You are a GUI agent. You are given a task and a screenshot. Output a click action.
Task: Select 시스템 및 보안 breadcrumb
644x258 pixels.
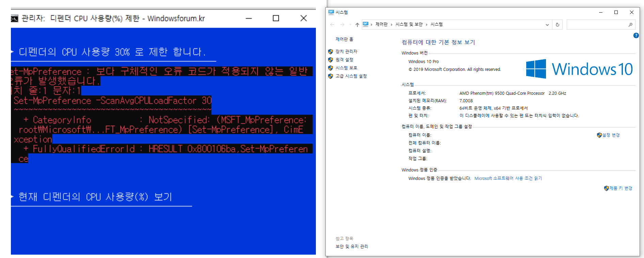(409, 24)
